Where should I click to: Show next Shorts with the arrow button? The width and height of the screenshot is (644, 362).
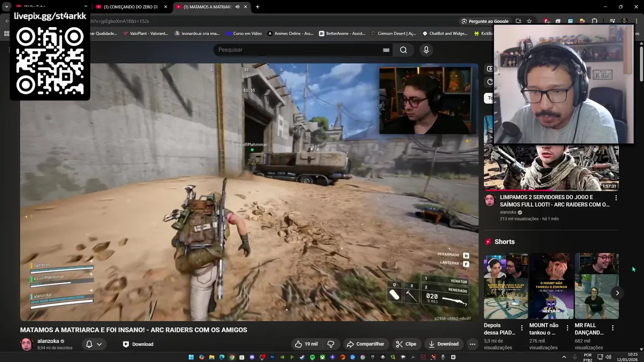(x=617, y=293)
